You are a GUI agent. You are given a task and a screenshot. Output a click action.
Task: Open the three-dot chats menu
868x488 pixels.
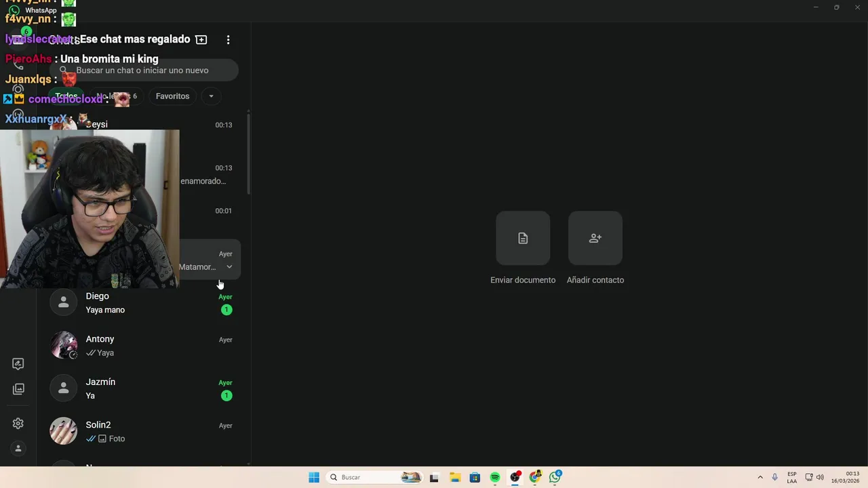(x=228, y=40)
